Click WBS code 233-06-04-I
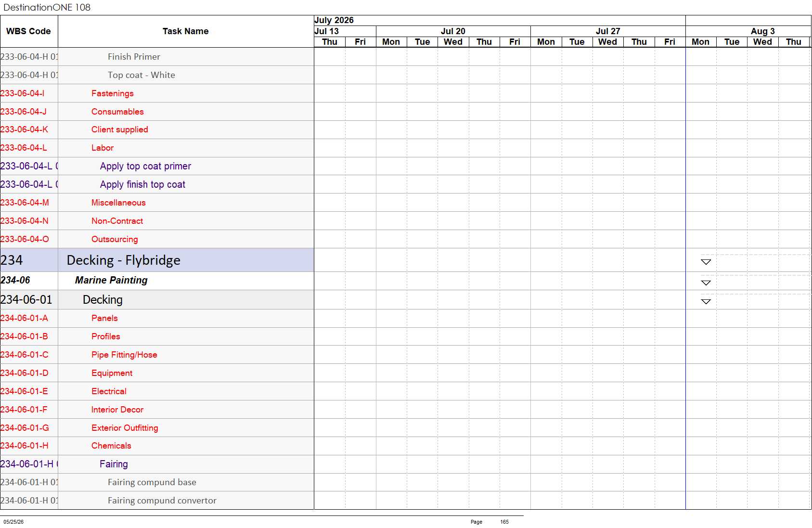The width and height of the screenshot is (812, 528). 22,93
